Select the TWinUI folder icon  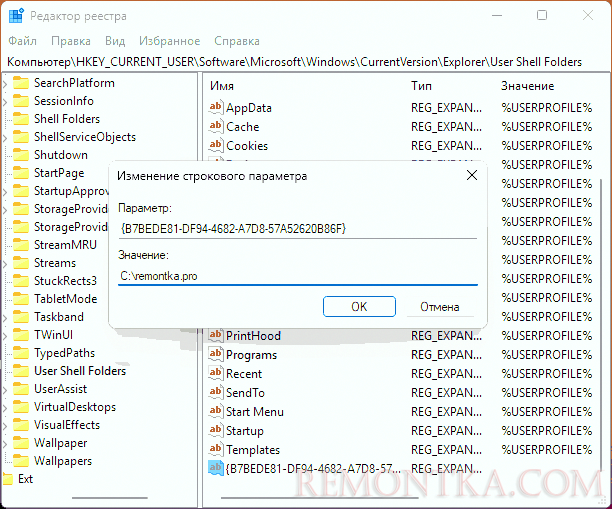[x=21, y=335]
